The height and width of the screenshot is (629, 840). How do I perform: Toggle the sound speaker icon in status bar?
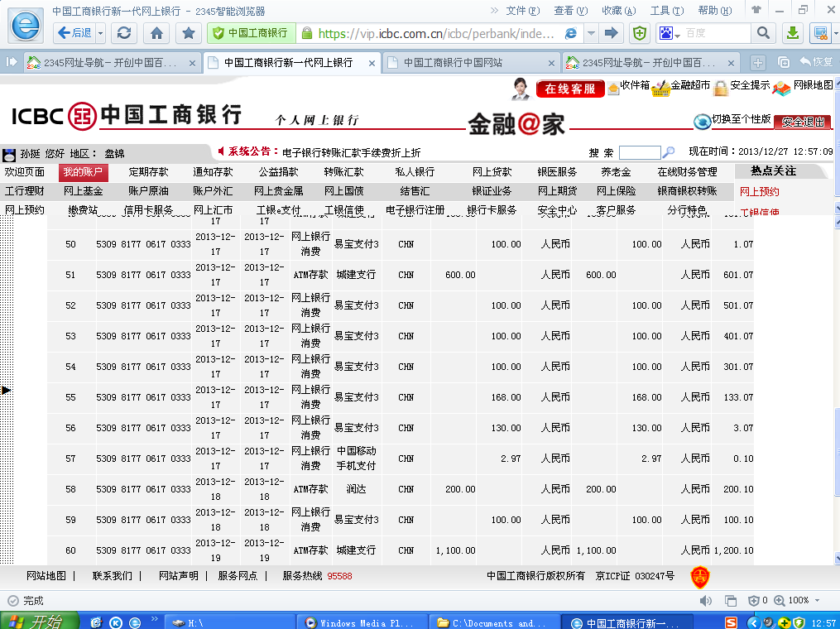pos(753,600)
